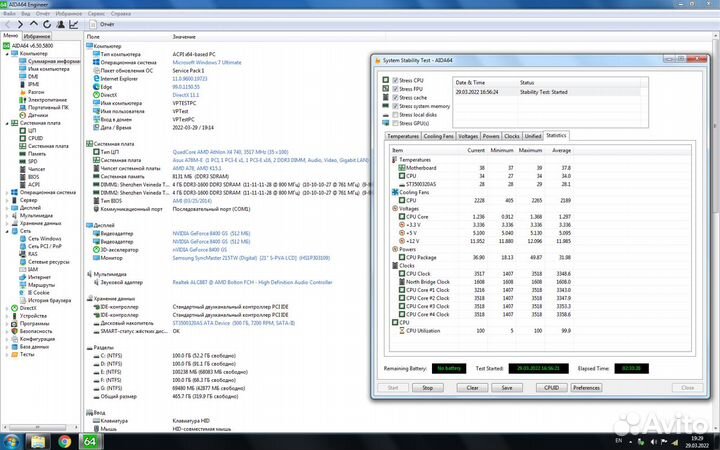Screen dimensions: 720x450
Task: Go back with the toolbar back arrow
Action: [7, 24]
